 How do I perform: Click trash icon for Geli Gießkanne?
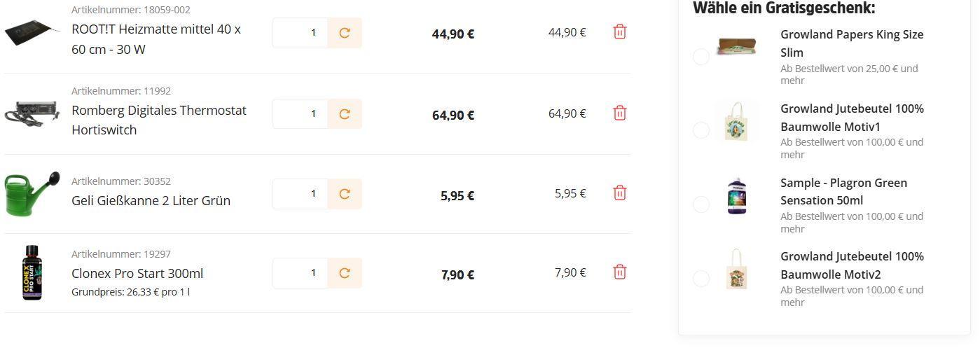point(619,193)
